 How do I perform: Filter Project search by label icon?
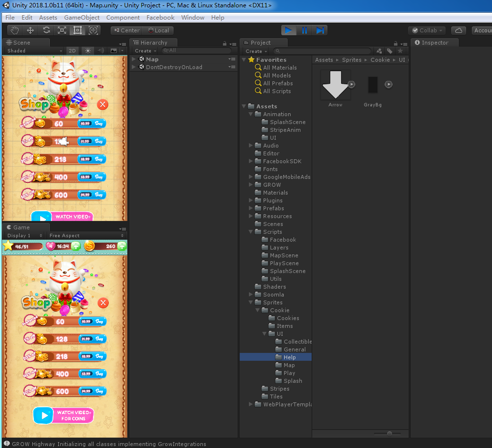click(390, 51)
